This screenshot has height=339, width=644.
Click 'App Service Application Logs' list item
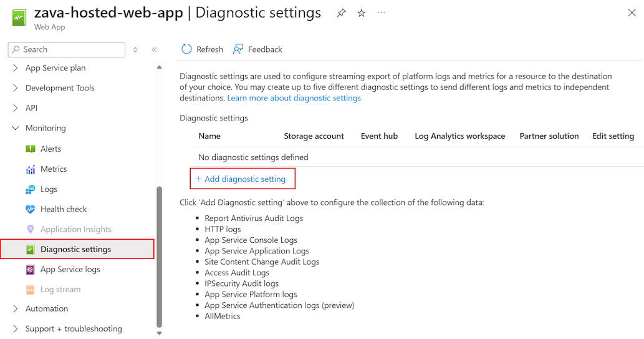click(257, 251)
